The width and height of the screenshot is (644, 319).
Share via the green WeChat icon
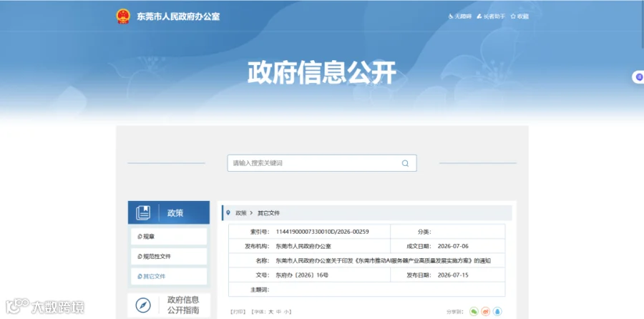(x=474, y=312)
